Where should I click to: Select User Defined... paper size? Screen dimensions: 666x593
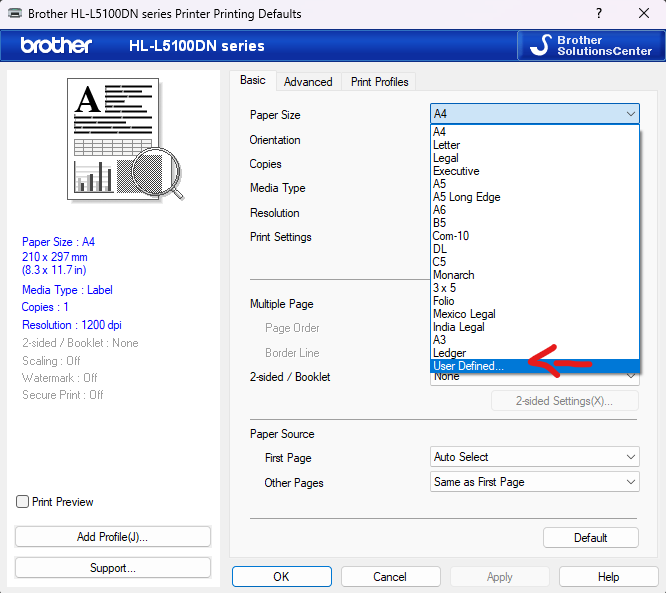469,366
